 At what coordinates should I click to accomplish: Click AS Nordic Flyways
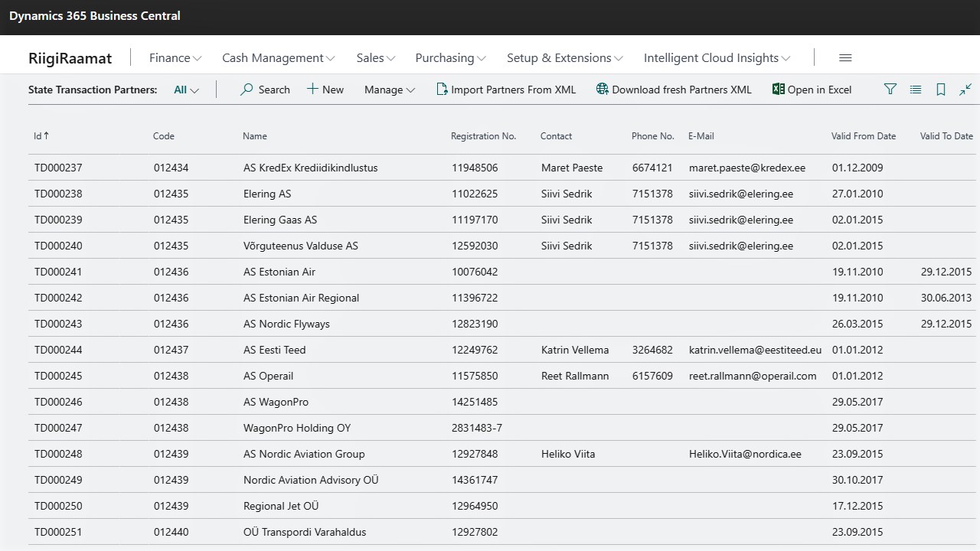click(x=286, y=324)
